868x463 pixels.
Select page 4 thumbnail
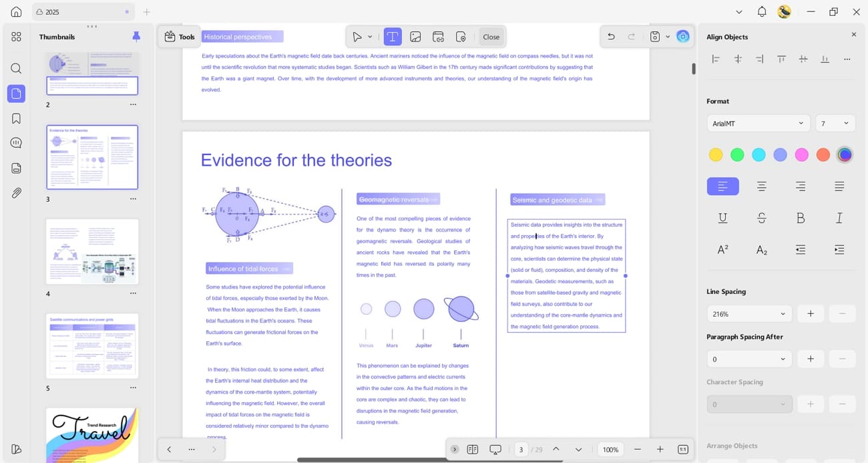tap(92, 252)
